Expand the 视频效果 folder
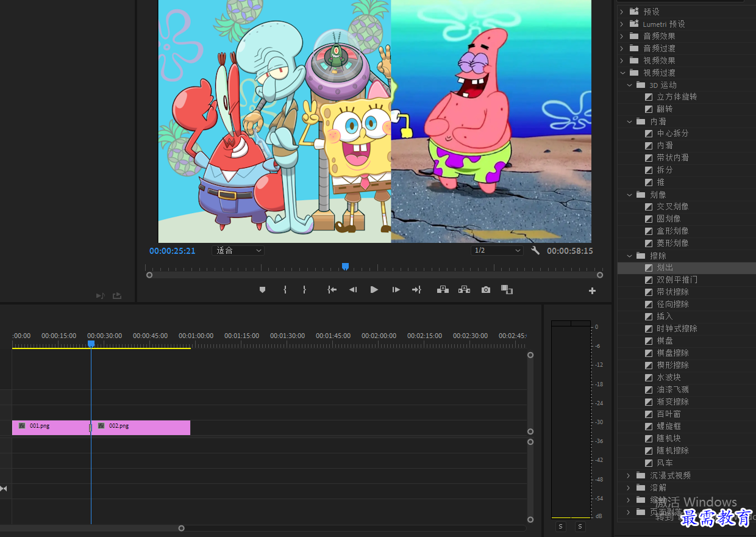Image resolution: width=756 pixels, height=537 pixels. tap(622, 60)
